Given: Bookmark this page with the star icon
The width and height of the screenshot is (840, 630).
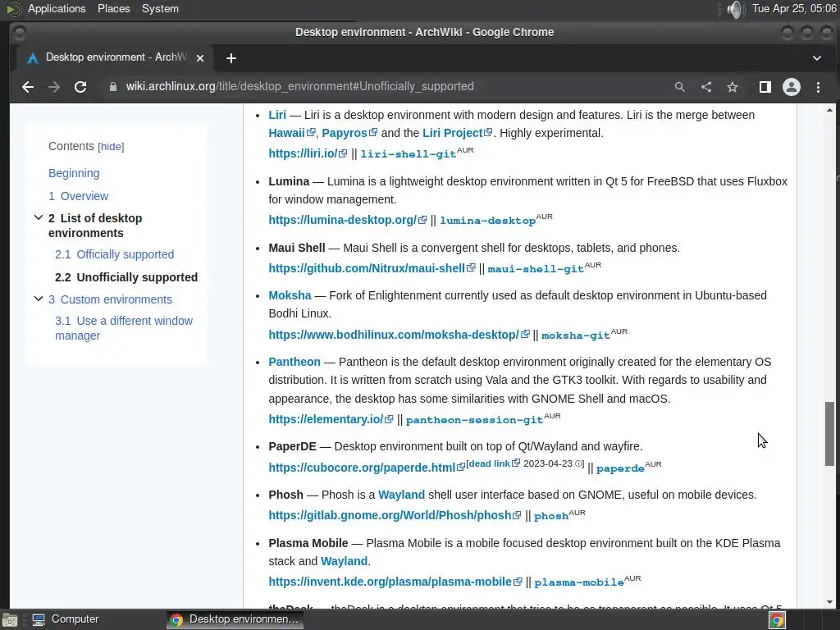Looking at the screenshot, I should pos(733,87).
